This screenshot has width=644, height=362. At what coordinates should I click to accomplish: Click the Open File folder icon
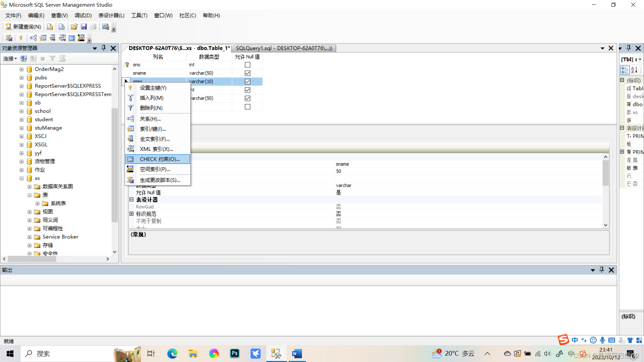point(74,26)
